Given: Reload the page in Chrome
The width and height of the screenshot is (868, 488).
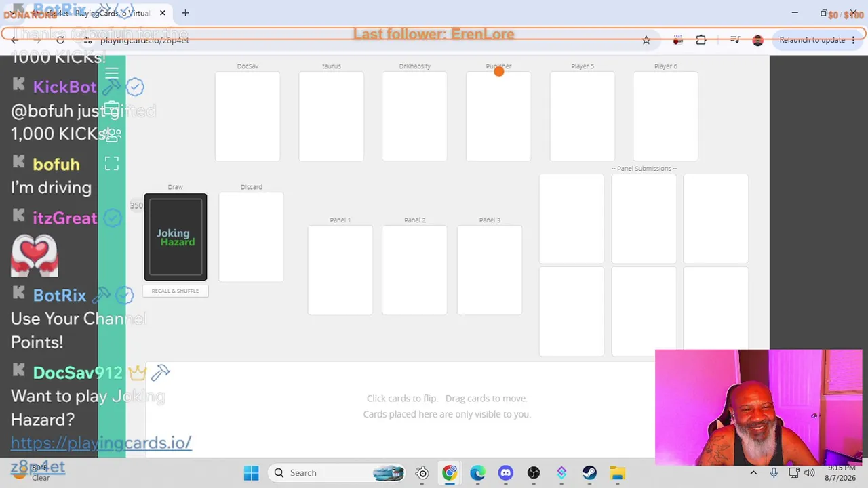Looking at the screenshot, I should pyautogui.click(x=60, y=40).
